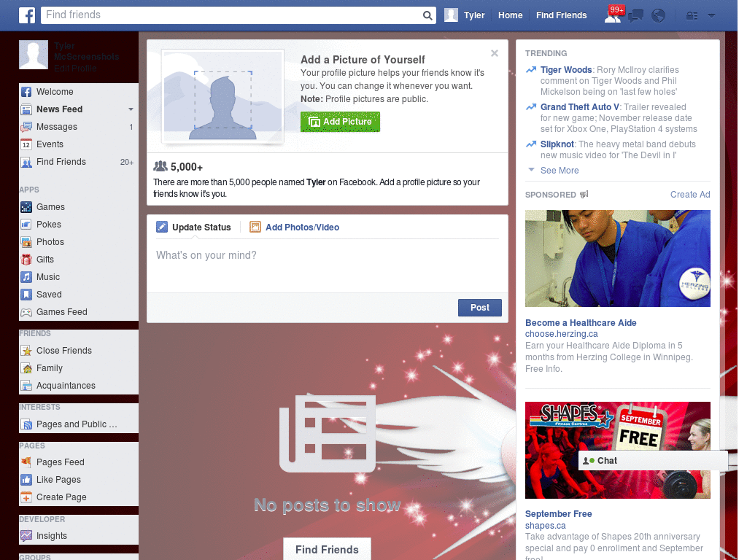Image resolution: width=747 pixels, height=560 pixels.
Task: Click the profile picture placeholder image
Action: click(223, 97)
